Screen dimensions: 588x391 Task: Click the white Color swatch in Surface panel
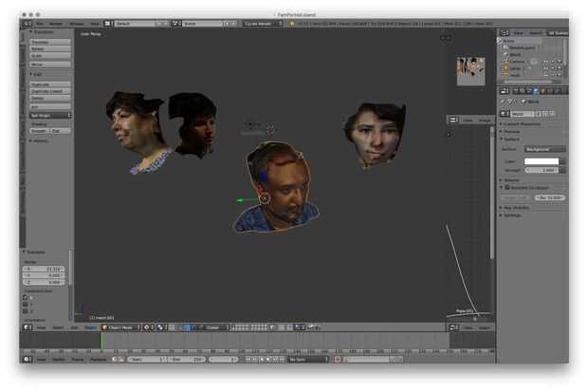542,161
